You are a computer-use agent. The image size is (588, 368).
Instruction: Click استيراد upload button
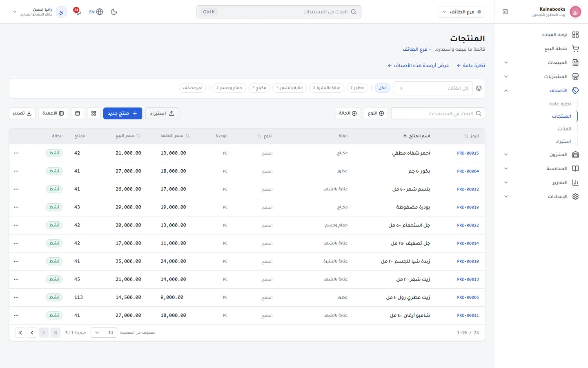pyautogui.click(x=162, y=113)
